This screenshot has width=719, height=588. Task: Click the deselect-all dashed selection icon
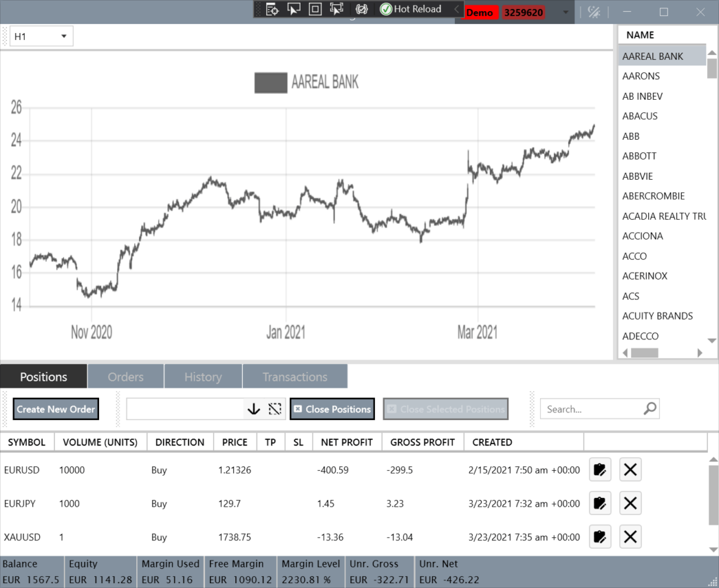click(x=275, y=408)
